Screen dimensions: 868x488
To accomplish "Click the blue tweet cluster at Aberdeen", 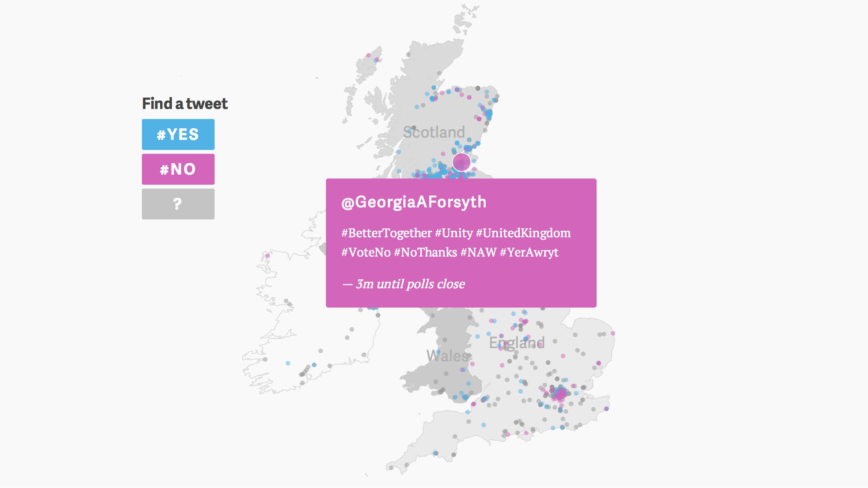I will pos(489,114).
